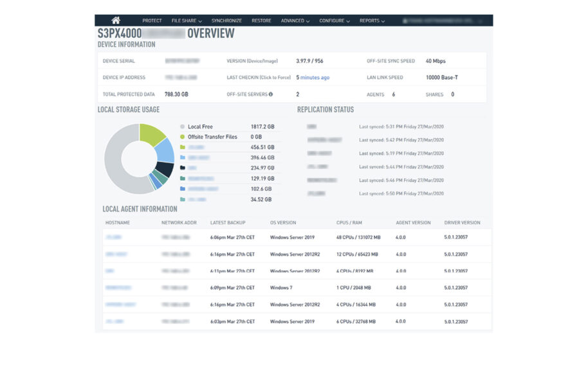Screen dimensions: 588x367
Task: Open the Advanced dropdown menu
Action: [295, 21]
